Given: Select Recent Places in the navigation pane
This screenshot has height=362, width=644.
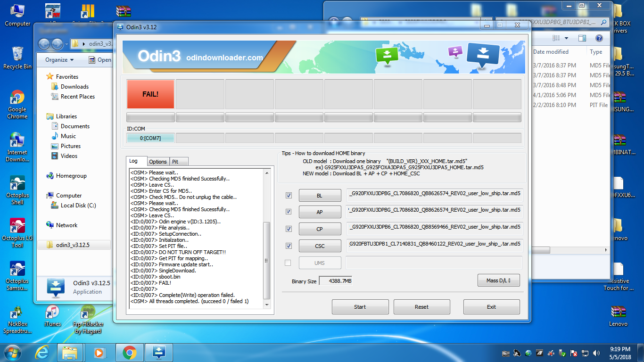Looking at the screenshot, I should tap(78, 97).
